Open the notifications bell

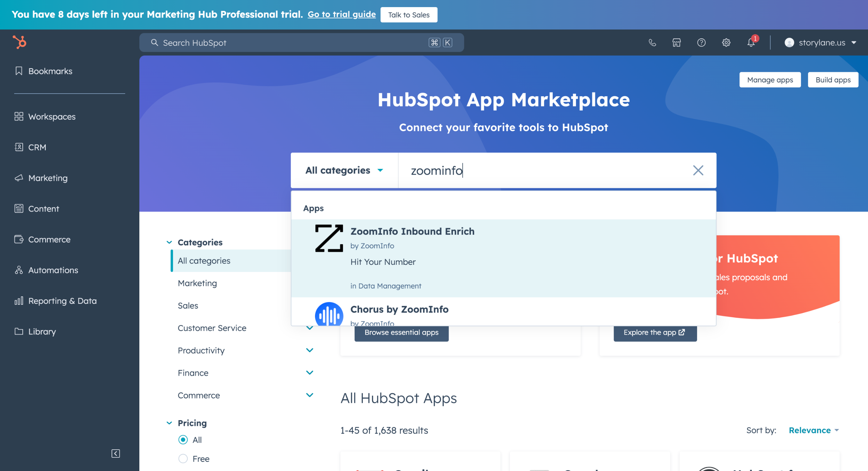pyautogui.click(x=751, y=43)
